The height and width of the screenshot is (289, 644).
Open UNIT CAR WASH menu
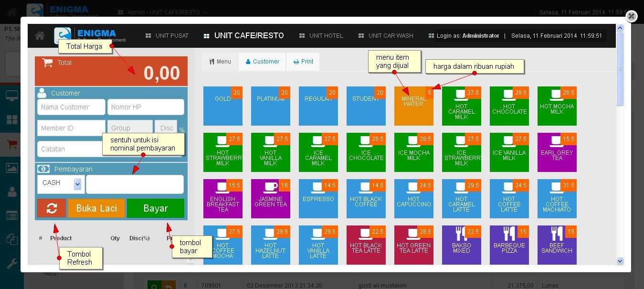(x=386, y=36)
